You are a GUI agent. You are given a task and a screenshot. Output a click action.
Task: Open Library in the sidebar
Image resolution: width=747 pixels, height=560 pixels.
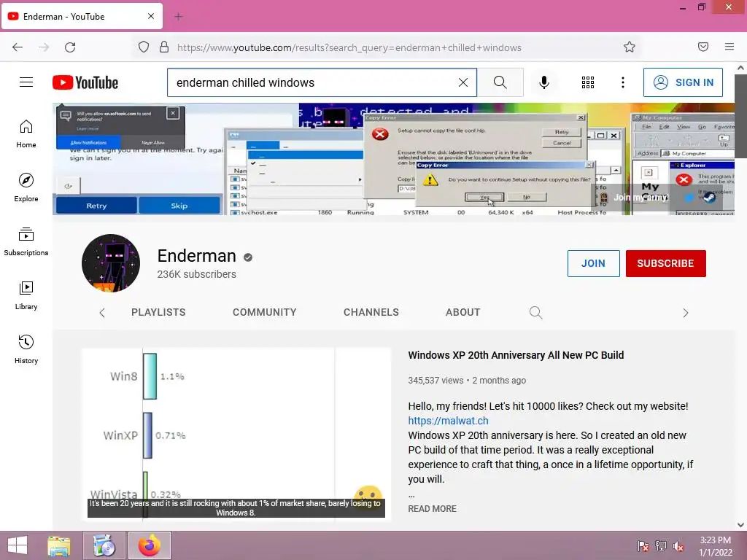tap(26, 296)
